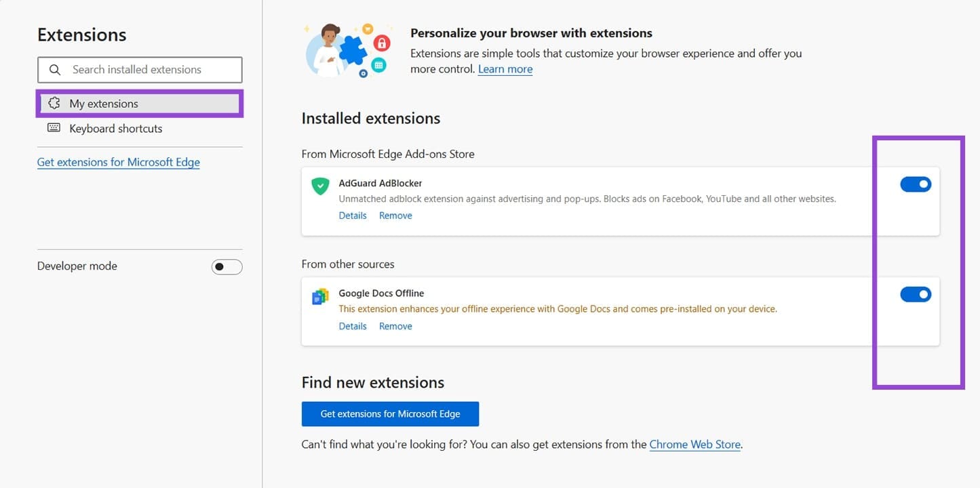Image resolution: width=980 pixels, height=488 pixels.
Task: Click the extensions illustration at the top
Action: tap(346, 50)
